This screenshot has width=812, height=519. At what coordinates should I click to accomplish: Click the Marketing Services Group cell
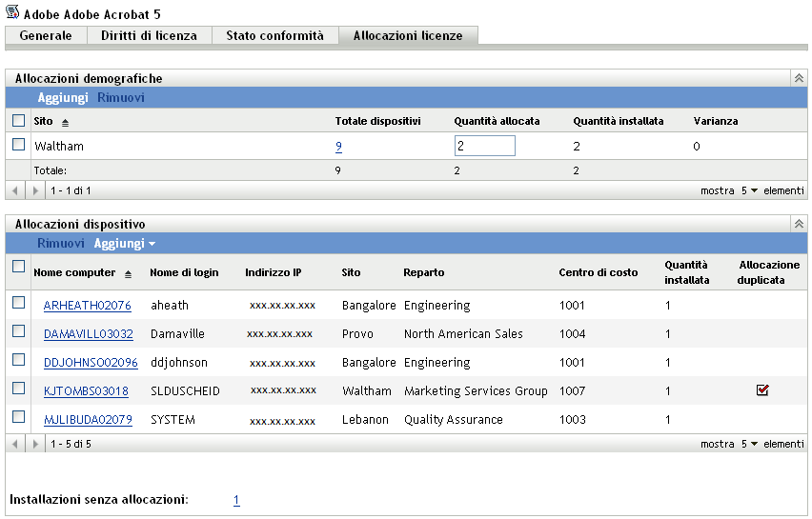tap(476, 390)
